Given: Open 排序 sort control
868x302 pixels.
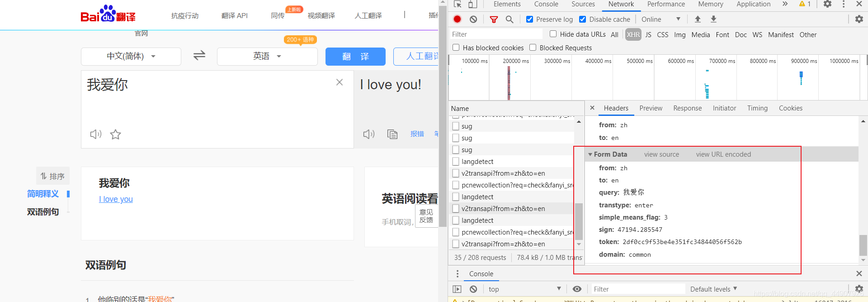Looking at the screenshot, I should (x=53, y=176).
